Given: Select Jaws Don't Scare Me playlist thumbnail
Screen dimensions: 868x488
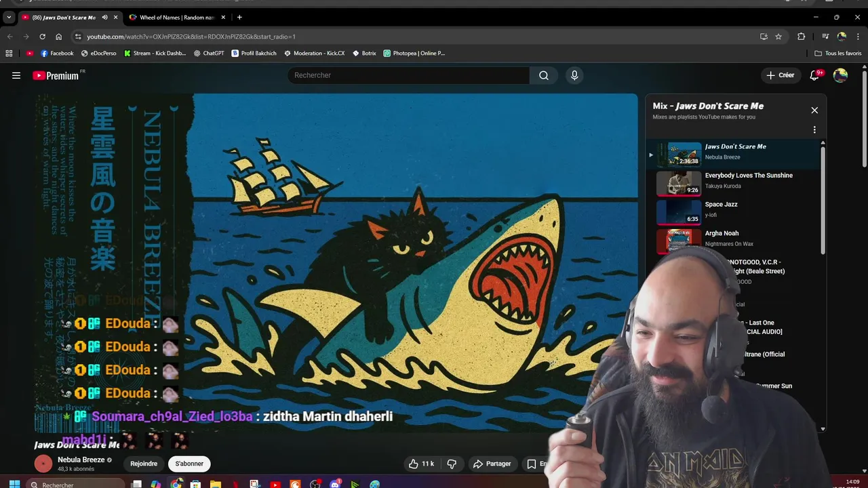Looking at the screenshot, I should coord(679,155).
